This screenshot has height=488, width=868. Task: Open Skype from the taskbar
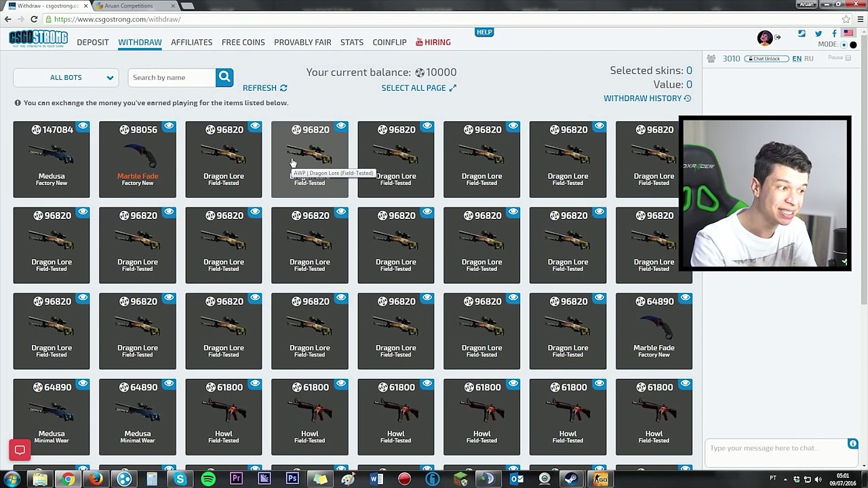(180, 479)
